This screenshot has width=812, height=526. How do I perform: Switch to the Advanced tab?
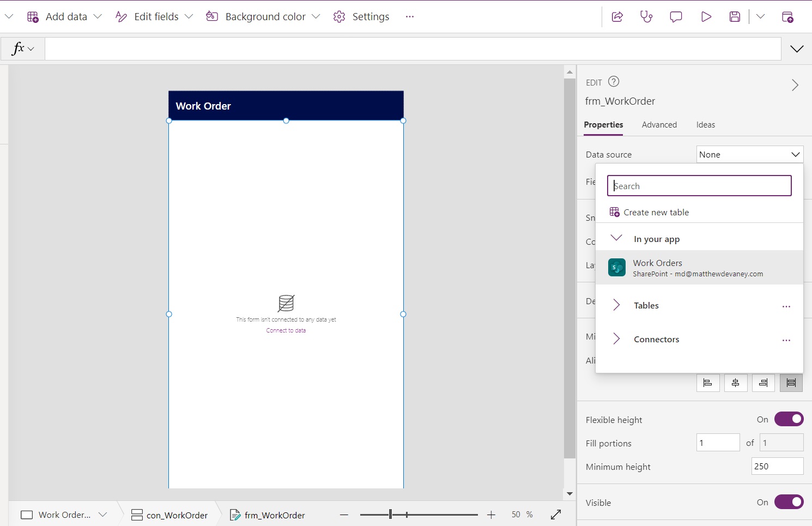pyautogui.click(x=659, y=125)
